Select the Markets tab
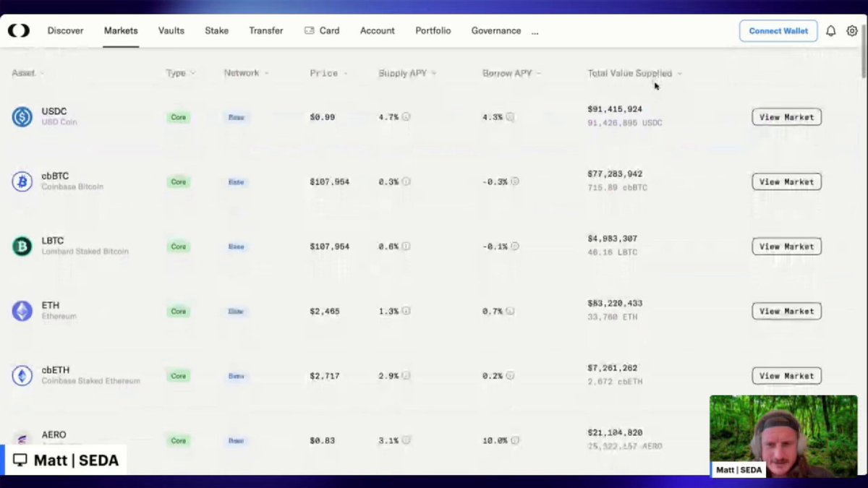 (121, 31)
